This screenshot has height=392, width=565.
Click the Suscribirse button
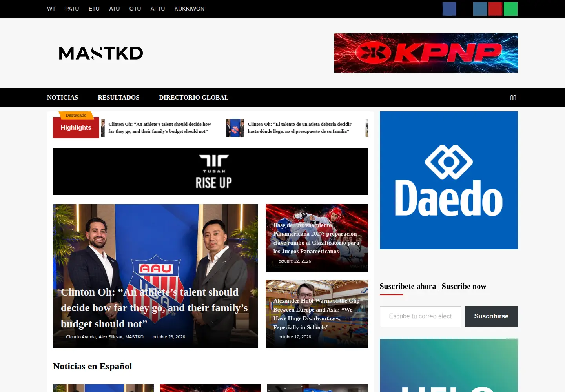pyautogui.click(x=491, y=316)
